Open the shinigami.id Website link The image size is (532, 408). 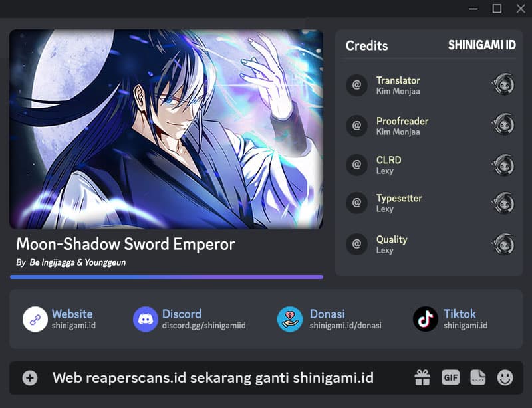click(x=74, y=325)
